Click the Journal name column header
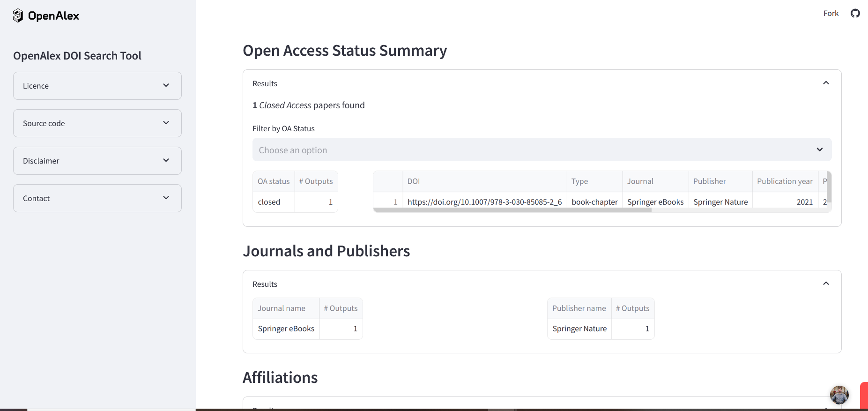Viewport: 868px width, 411px height. point(286,308)
